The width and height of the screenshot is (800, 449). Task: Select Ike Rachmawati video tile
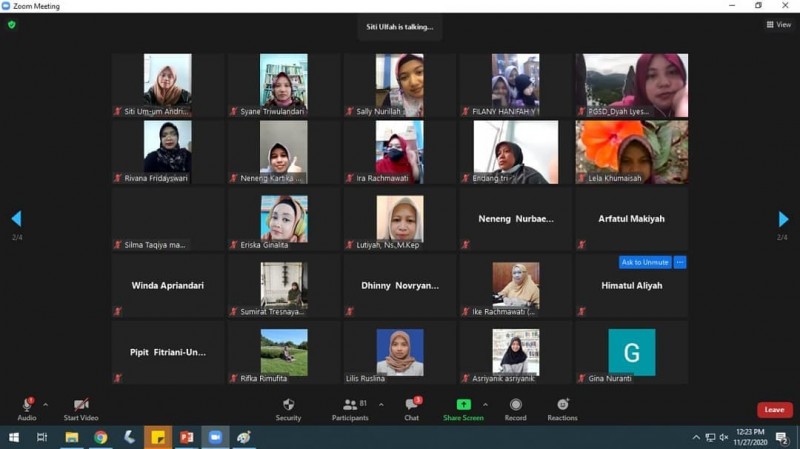coord(515,285)
